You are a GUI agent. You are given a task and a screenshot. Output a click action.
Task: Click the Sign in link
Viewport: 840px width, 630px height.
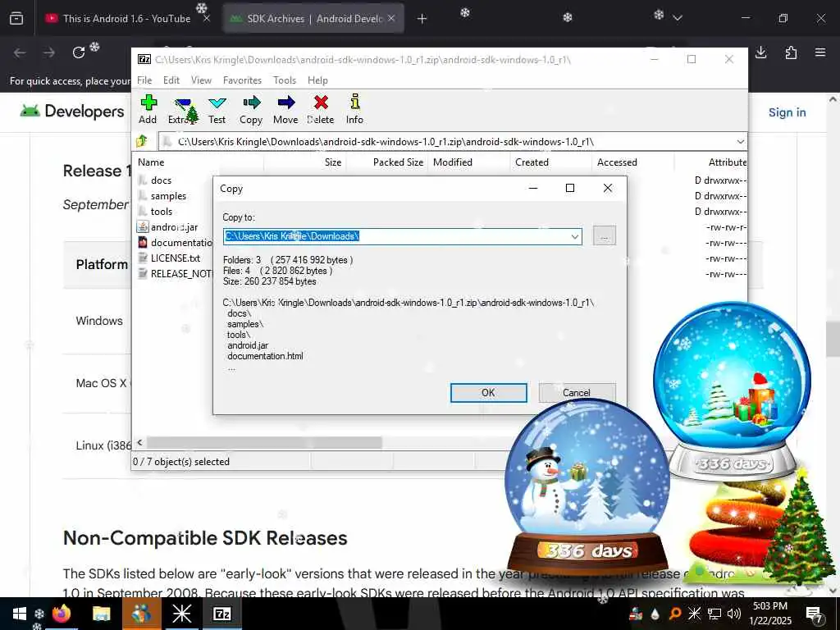point(787,112)
